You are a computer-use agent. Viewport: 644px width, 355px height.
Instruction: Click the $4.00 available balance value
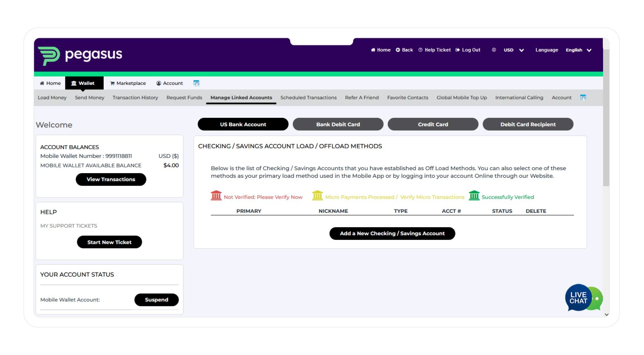point(171,165)
